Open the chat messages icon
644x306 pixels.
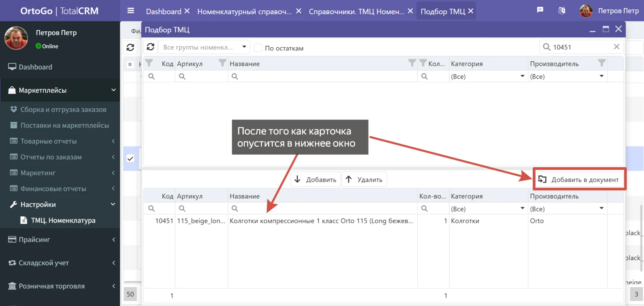[x=540, y=10]
